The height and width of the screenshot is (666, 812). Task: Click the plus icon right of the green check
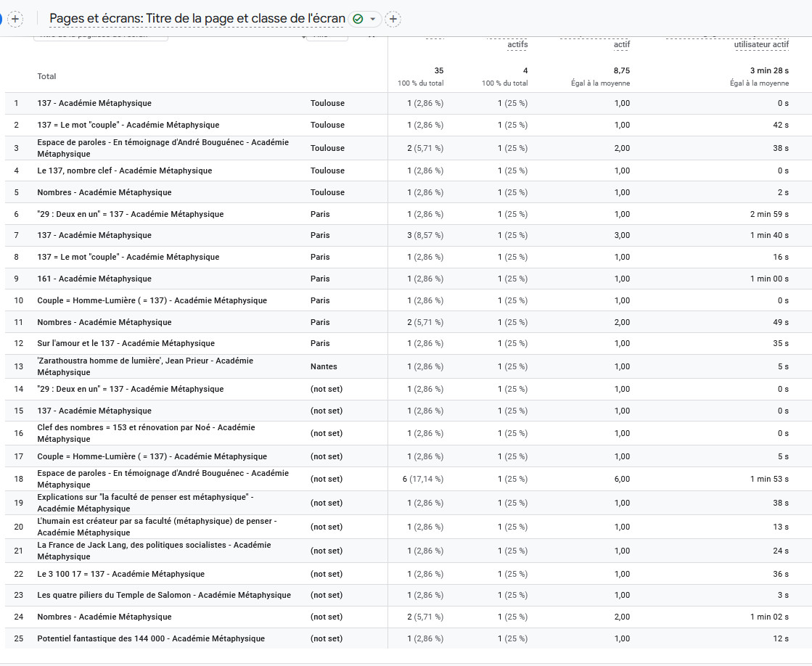393,19
